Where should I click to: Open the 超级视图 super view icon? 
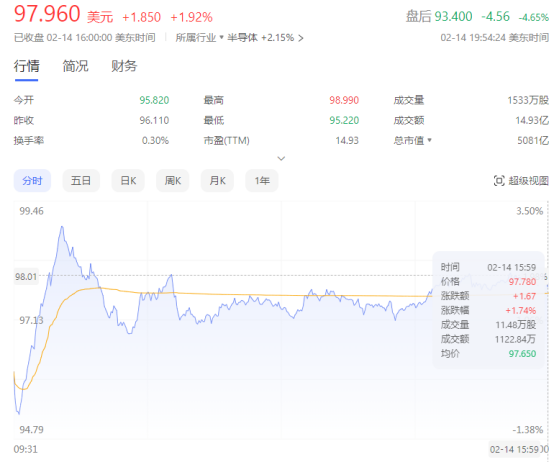pyautogui.click(x=499, y=181)
